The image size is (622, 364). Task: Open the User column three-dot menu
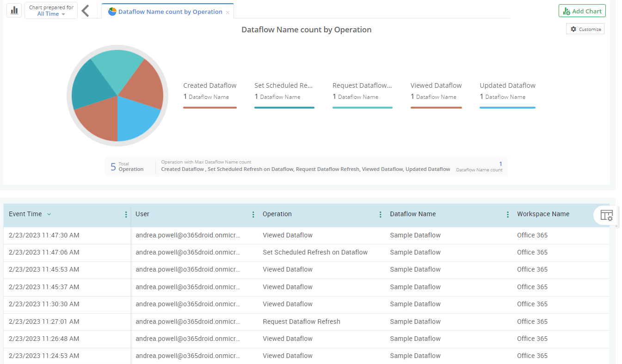253,214
